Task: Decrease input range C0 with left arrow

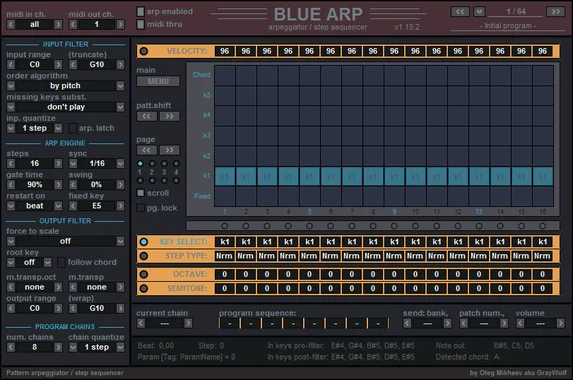Action: (x=11, y=65)
